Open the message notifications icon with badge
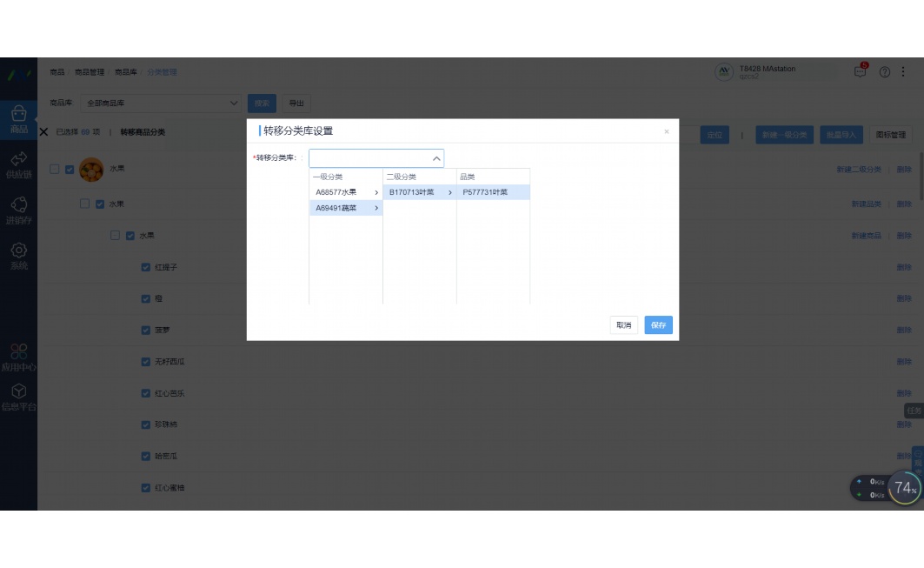924x568 pixels. pyautogui.click(x=861, y=72)
